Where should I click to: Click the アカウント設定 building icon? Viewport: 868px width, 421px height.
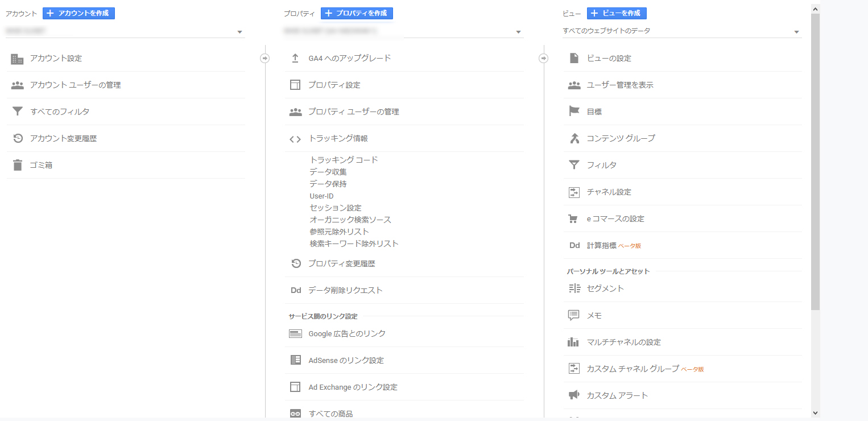18,59
